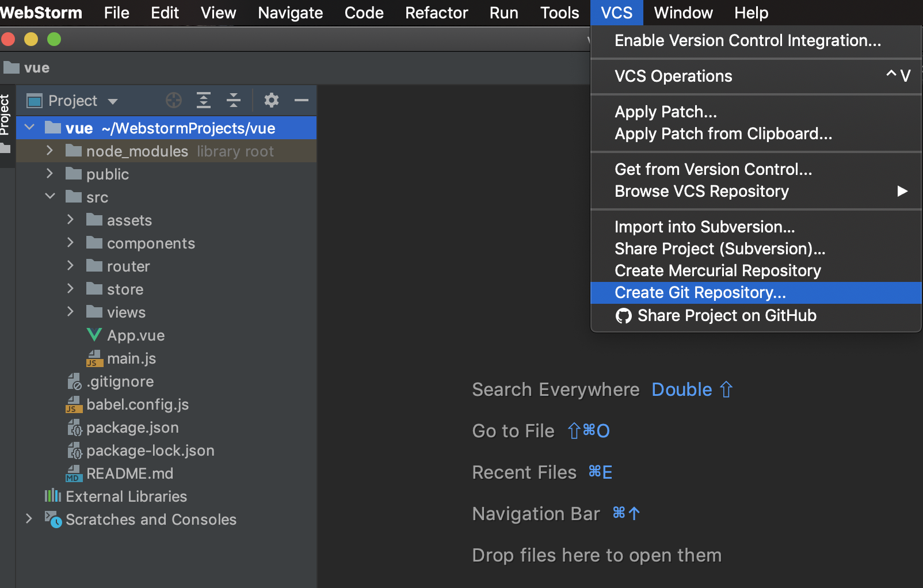Click the External Libraries bars icon
The height and width of the screenshot is (588, 923).
(53, 495)
